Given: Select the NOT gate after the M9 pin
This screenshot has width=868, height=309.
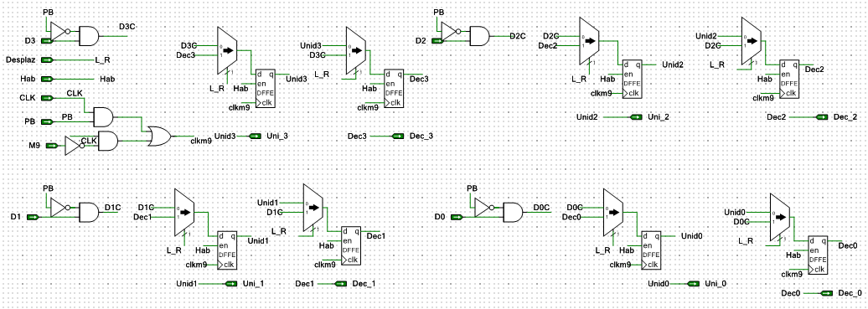Looking at the screenshot, I should click(75, 146).
